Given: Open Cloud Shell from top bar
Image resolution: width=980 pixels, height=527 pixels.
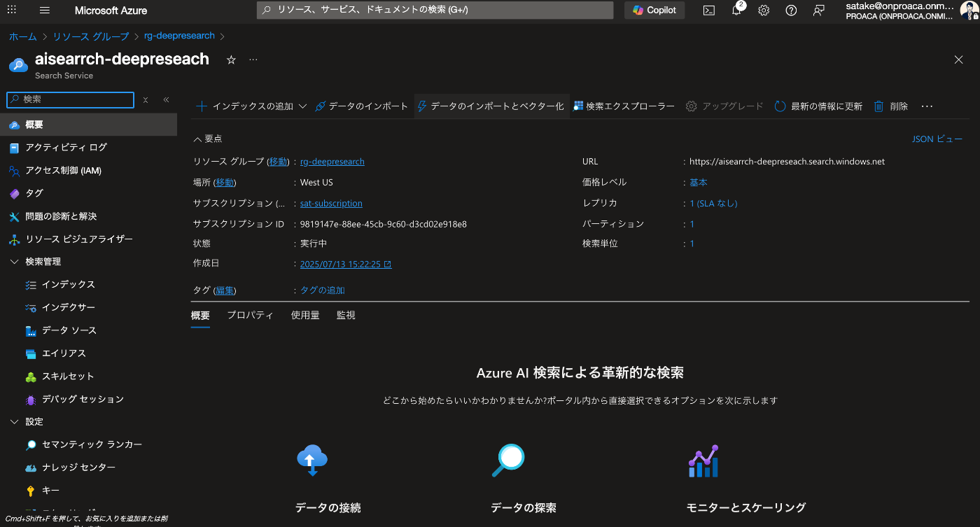Looking at the screenshot, I should coord(709,10).
